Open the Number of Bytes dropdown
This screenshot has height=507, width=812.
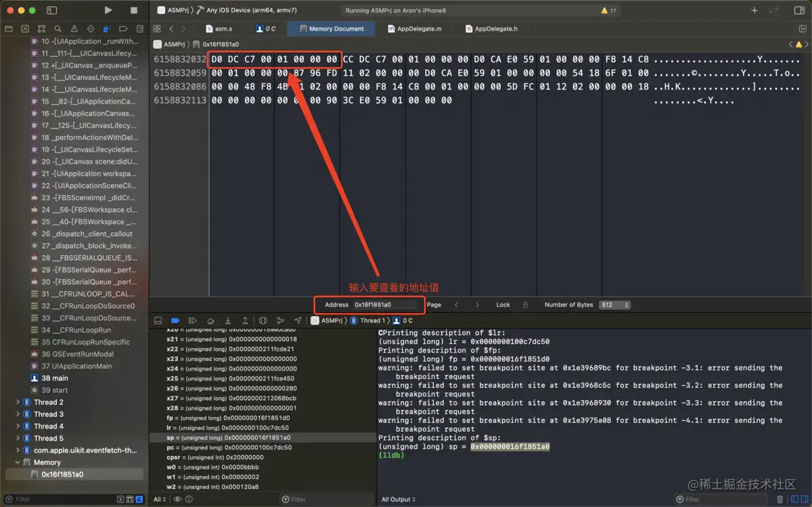coord(614,305)
